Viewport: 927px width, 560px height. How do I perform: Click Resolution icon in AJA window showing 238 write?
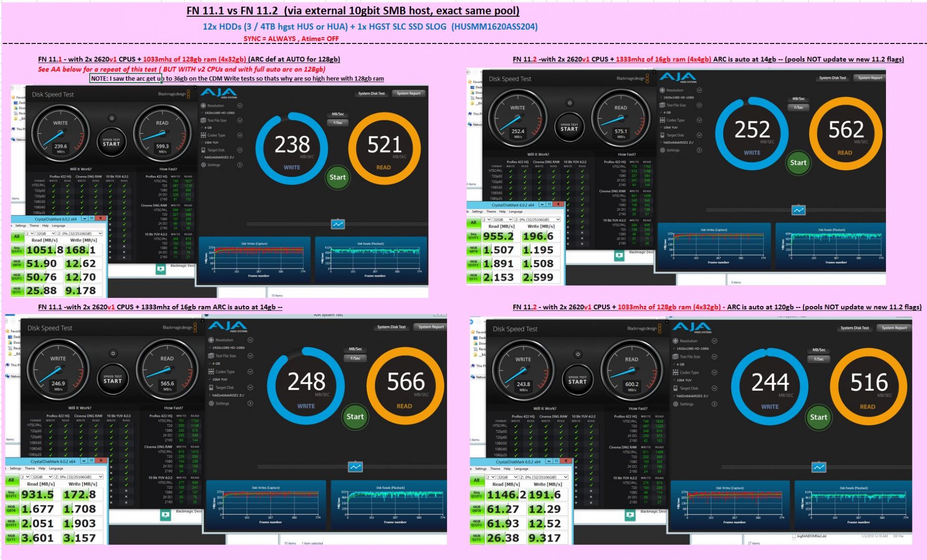pyautogui.click(x=203, y=105)
